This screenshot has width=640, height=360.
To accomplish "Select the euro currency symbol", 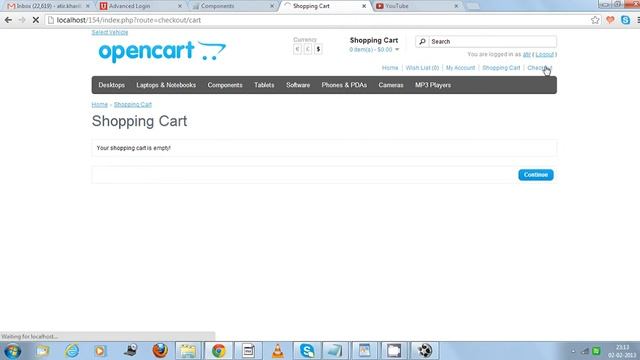I will [297, 49].
